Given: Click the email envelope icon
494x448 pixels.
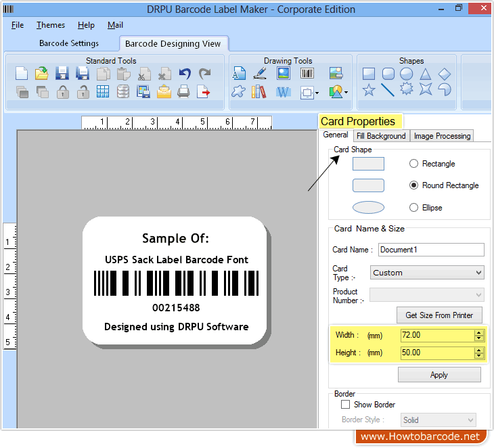Looking at the screenshot, I should 164,91.
